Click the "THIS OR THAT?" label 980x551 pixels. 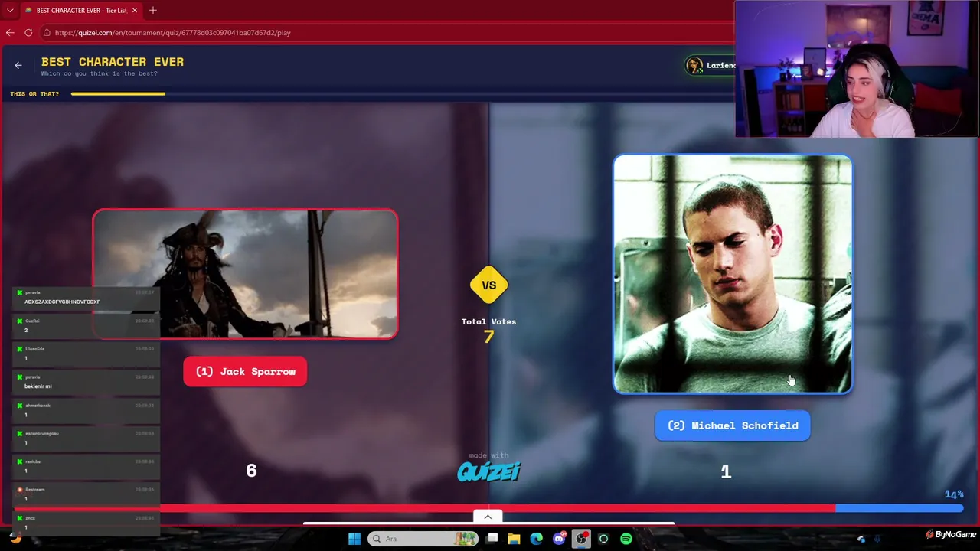(34, 94)
